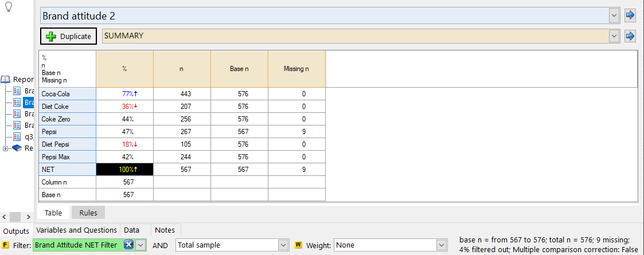Click the 36% Diet Coke cell
The height and width of the screenshot is (255, 644).
tap(124, 107)
